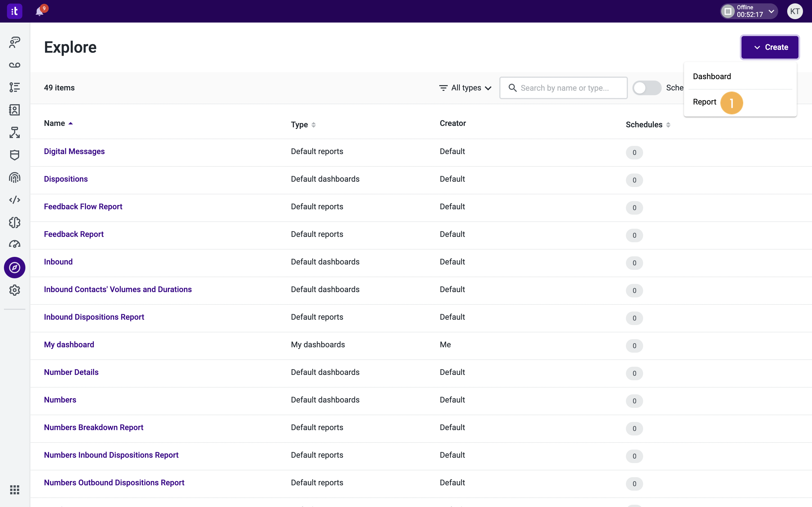Click the Create button

pos(769,47)
